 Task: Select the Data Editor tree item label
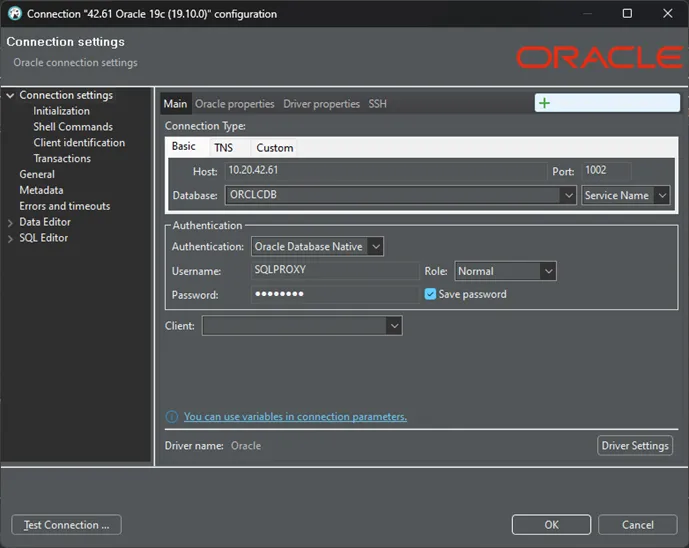(45, 222)
